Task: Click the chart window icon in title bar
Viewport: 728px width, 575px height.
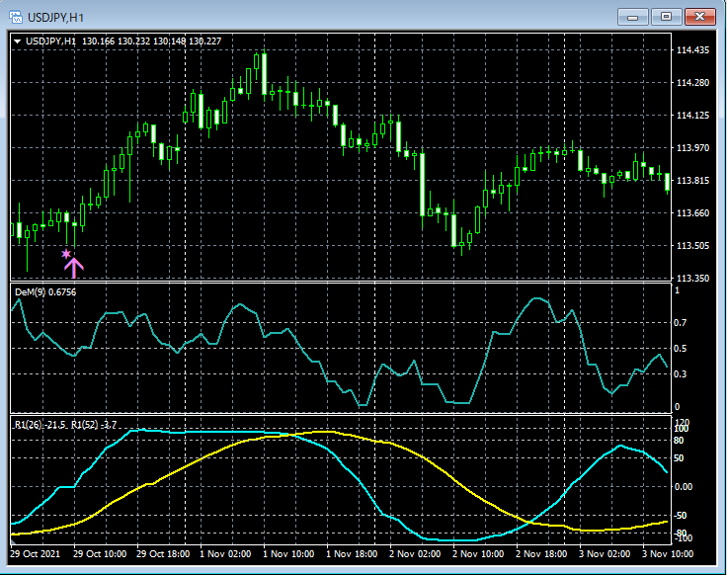Action: pyautogui.click(x=15, y=17)
